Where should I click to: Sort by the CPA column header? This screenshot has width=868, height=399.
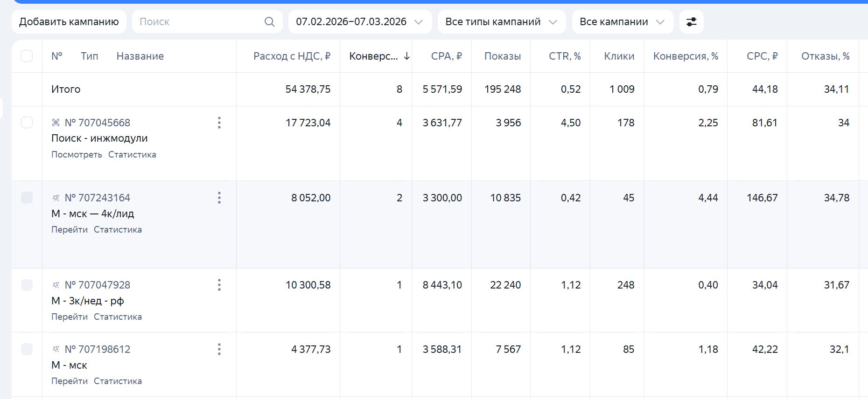446,56
